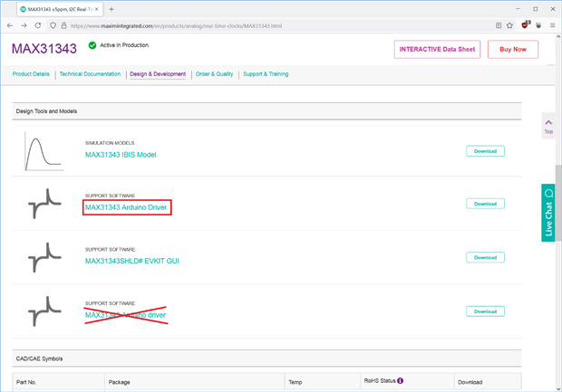Click the RoHS Status column header text
This screenshot has height=392, width=562.
(x=380, y=380)
